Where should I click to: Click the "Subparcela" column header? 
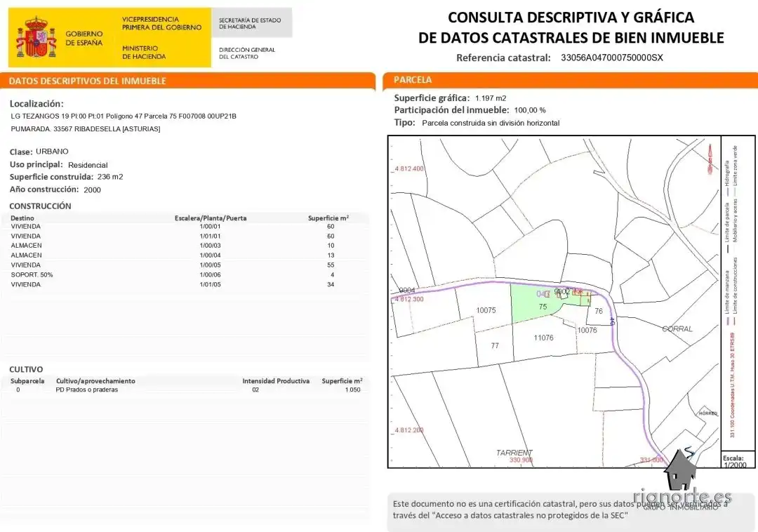27,381
